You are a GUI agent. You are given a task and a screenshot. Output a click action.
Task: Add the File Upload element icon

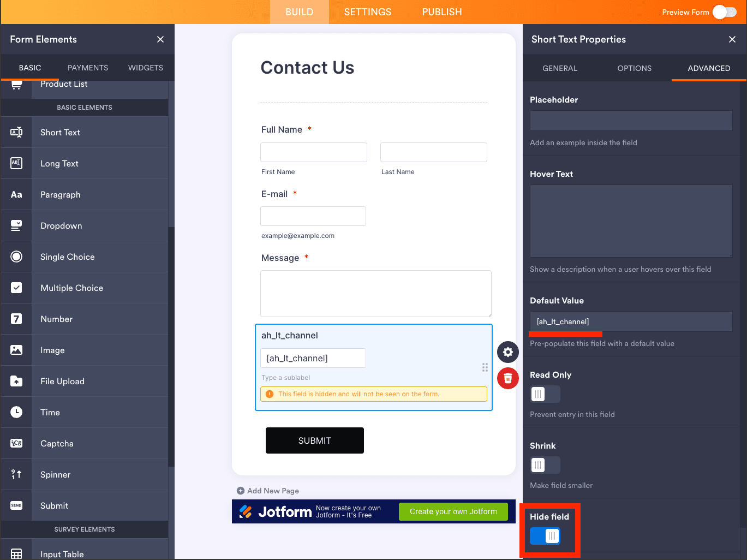pos(16,381)
